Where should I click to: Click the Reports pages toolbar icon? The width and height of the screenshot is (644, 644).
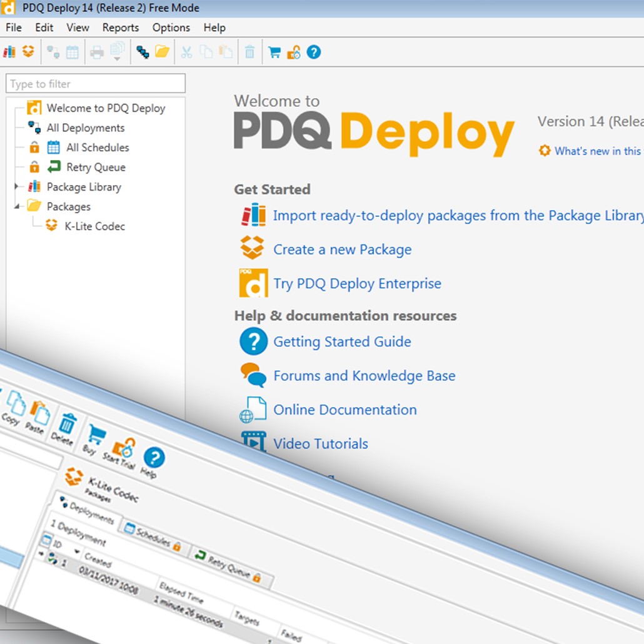117,49
